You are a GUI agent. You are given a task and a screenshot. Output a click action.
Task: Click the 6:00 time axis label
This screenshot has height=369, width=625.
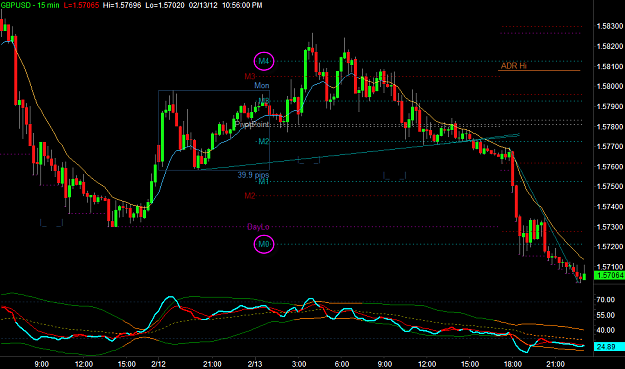pos(342,364)
